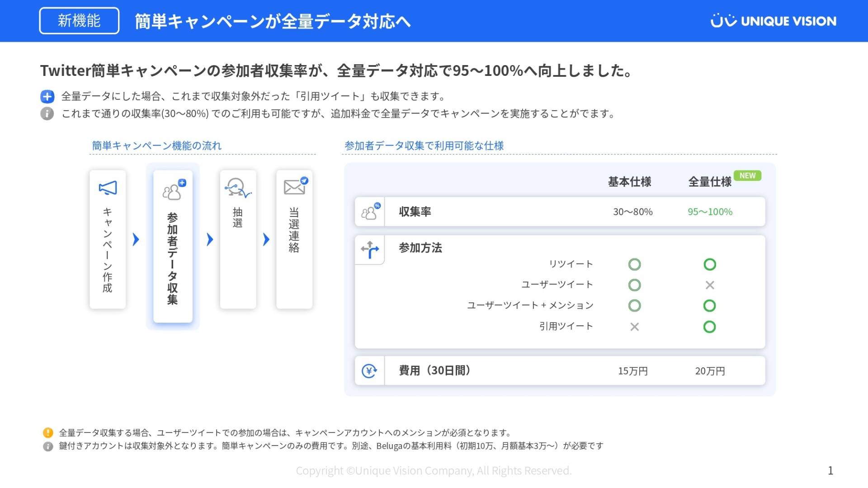Click the headline starting with Twitter簡単キャンペーン

(x=337, y=70)
